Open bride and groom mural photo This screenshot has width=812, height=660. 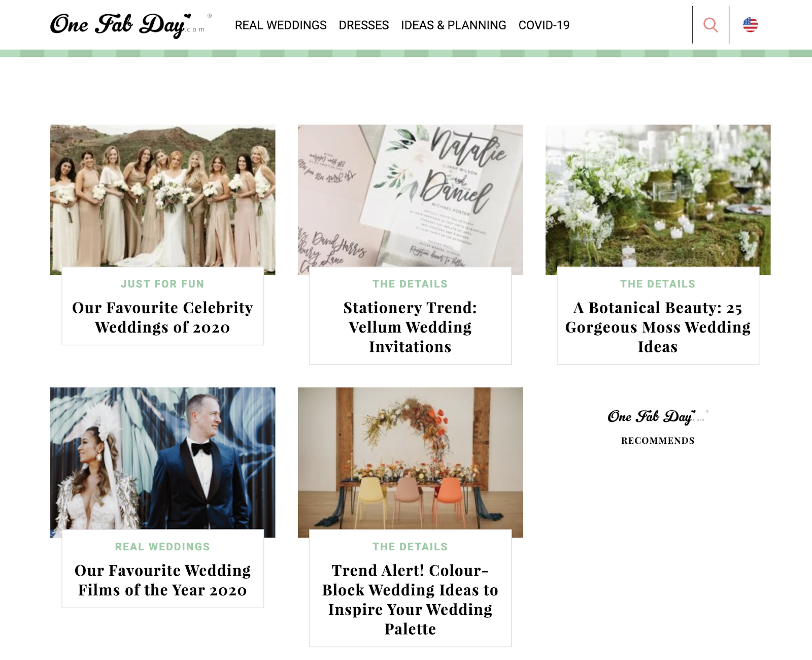[163, 459]
